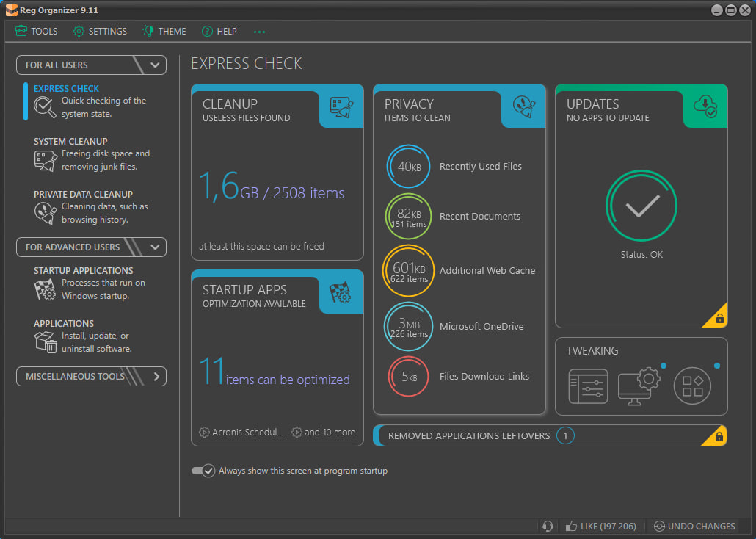756x539 pixels.
Task: Click the Microsoft OneDrive label
Action: [x=481, y=327]
